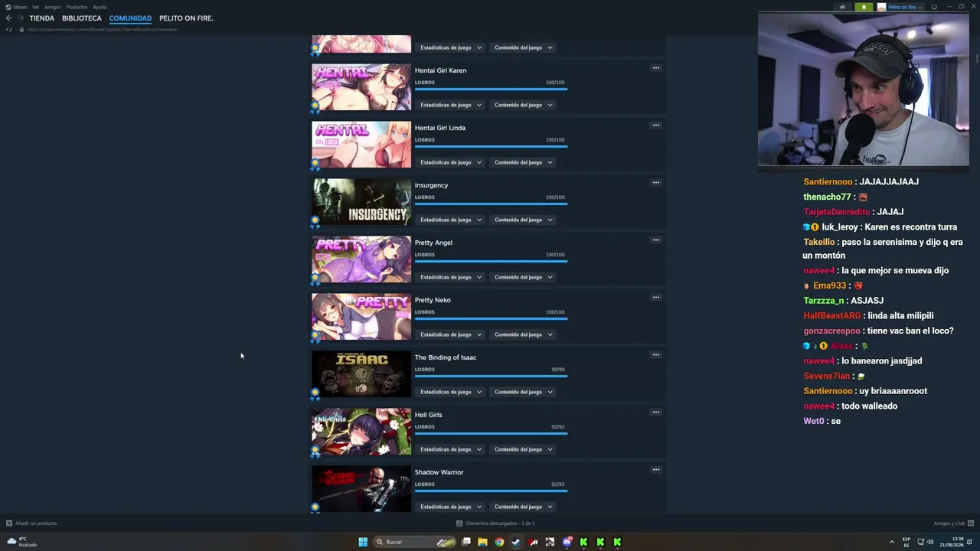Screen dimensions: 980x551
Task: Expand Contenido del juego for Insurgency
Action: [x=523, y=220]
